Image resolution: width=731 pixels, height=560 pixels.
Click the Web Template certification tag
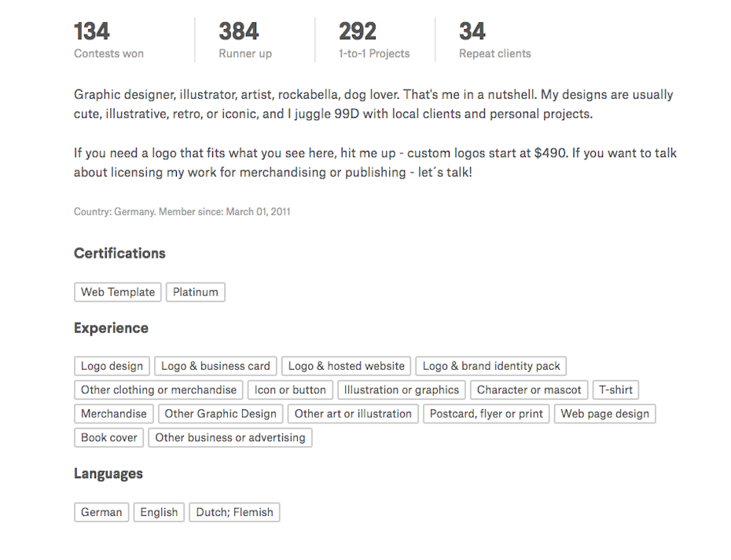118,292
